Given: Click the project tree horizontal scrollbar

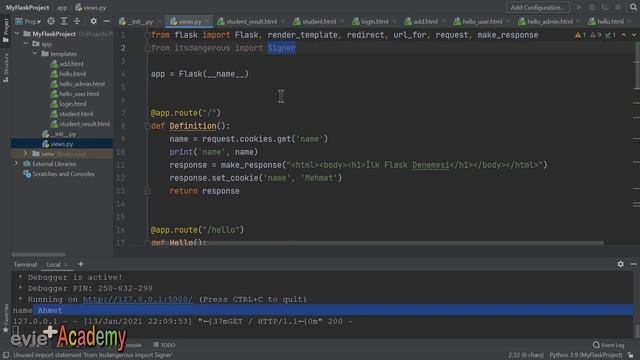Looking at the screenshot, I should (x=38, y=254).
